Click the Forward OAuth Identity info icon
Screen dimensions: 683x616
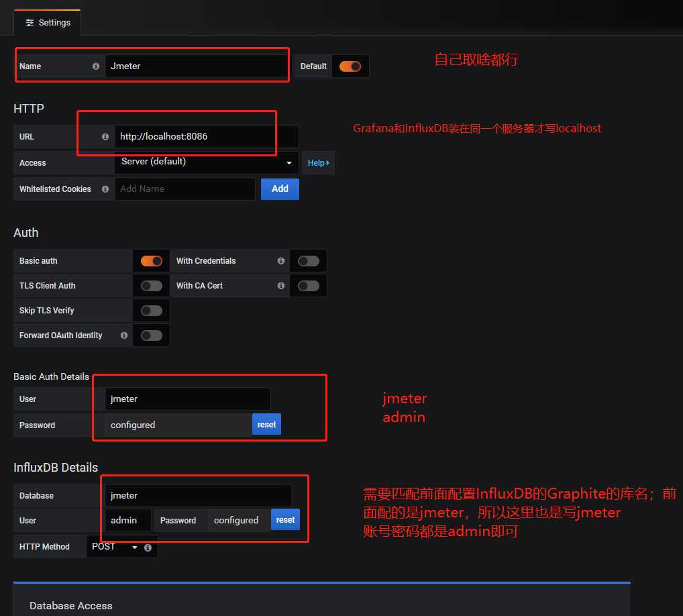[x=124, y=336]
